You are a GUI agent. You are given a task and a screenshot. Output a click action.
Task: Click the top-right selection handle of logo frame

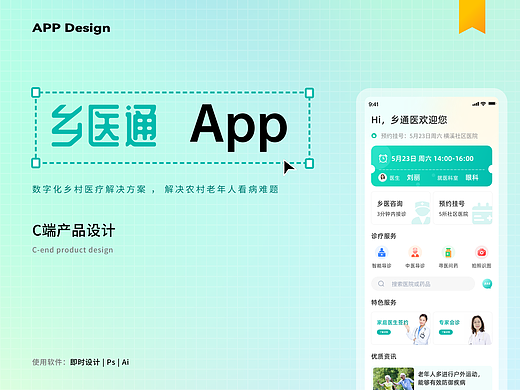point(309,92)
